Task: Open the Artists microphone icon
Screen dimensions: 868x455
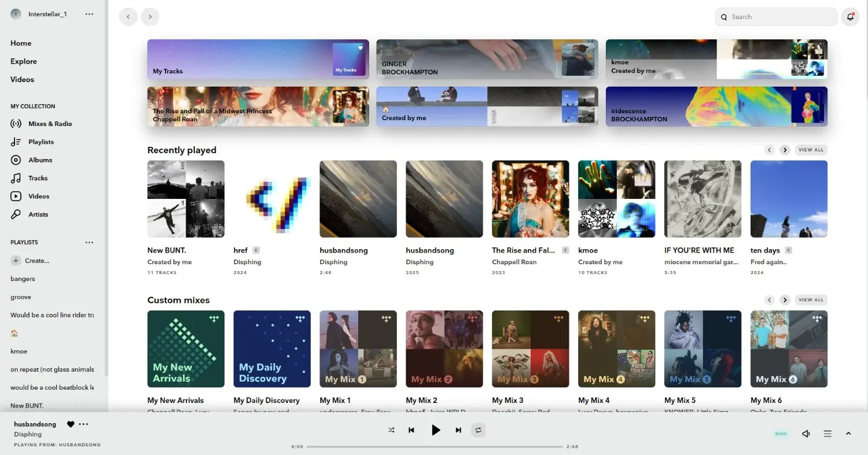Action: point(16,214)
